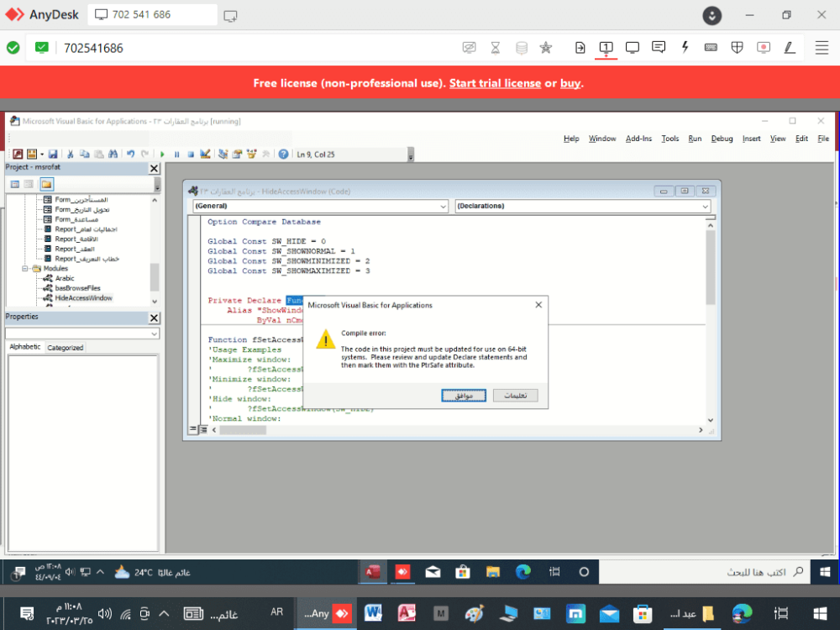Click Project pane toolbar overflow arrow
This screenshot has width=840, height=630.
157,185
